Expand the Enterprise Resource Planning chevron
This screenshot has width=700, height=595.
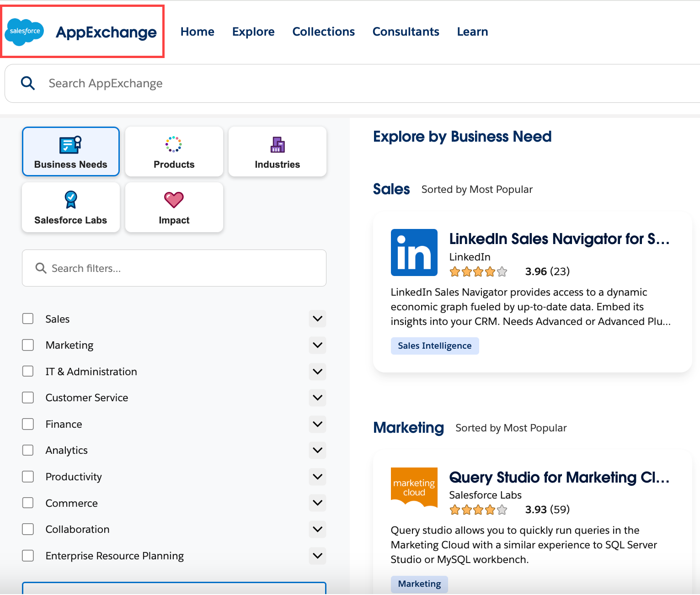tap(317, 556)
